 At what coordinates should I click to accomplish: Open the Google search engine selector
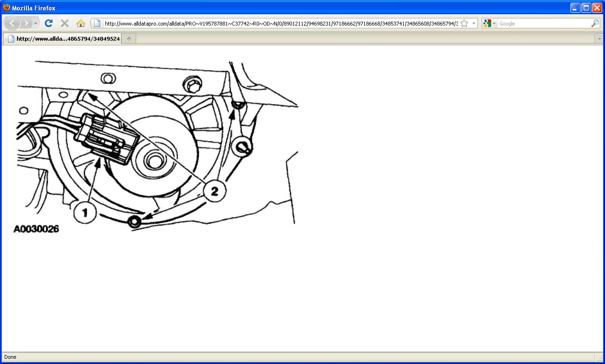[489, 23]
